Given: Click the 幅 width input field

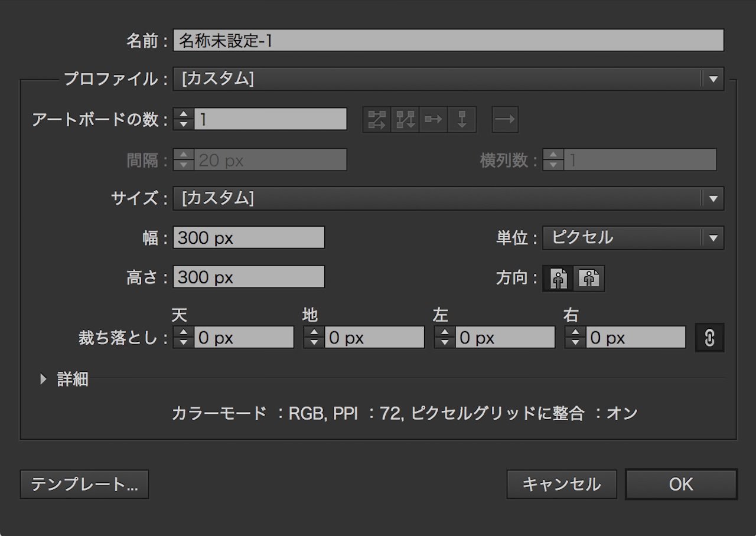Looking at the screenshot, I should click(249, 238).
